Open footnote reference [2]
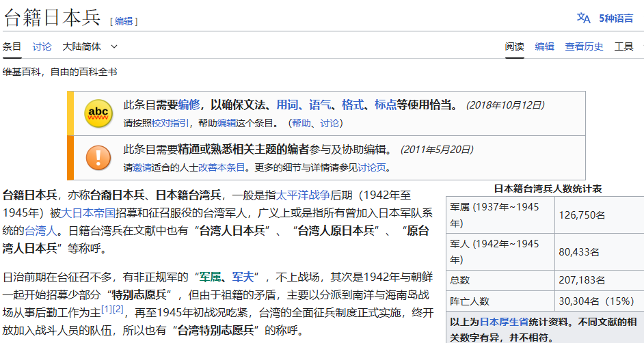The image size is (644, 343). click(x=118, y=309)
